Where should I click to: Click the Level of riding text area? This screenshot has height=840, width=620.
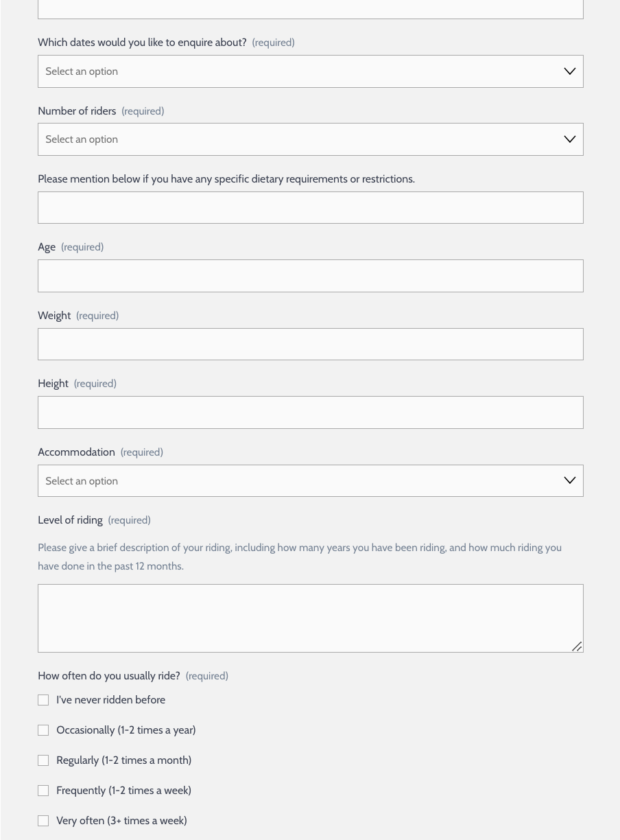311,618
